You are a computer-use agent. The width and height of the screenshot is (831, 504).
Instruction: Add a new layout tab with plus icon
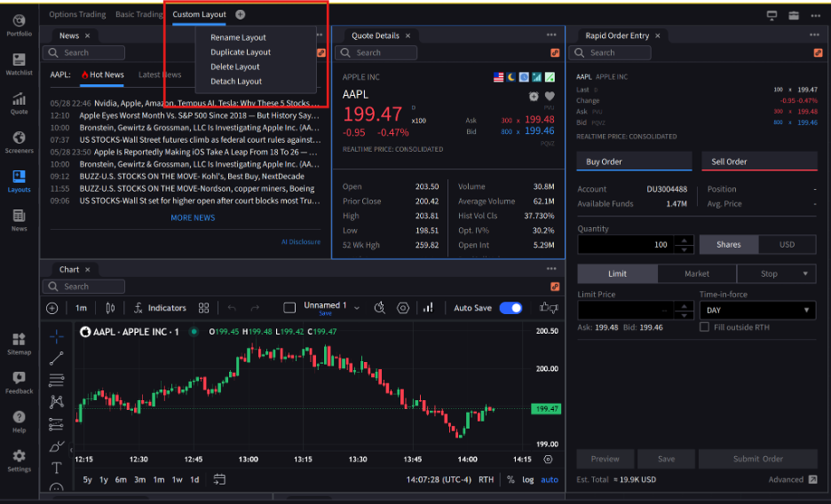(x=240, y=14)
